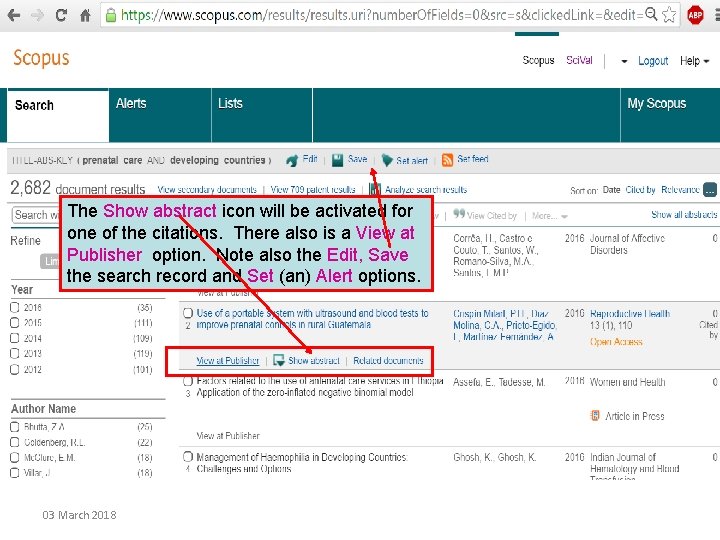Viewport: 720px width, 540px height.
Task: Check the 2015 year filter
Action: (15, 323)
